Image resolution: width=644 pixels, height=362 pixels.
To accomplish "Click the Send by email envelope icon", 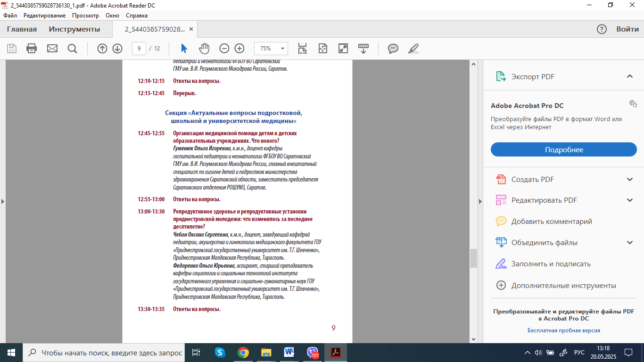I will pos(52,49).
